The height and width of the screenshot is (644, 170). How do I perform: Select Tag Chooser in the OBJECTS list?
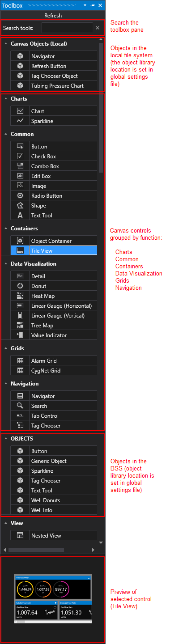pyautogui.click(x=53, y=481)
